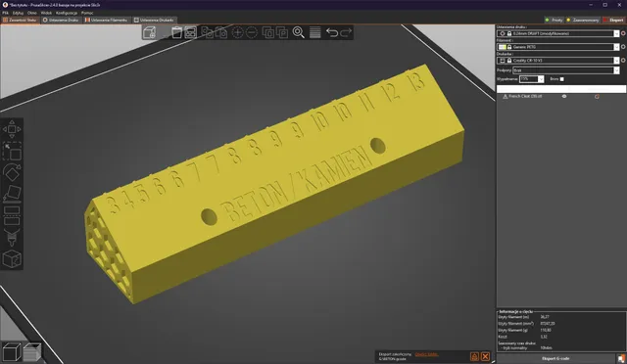The image size is (627, 364).
Task: Click the Delete trash can icon
Action: pos(176,32)
